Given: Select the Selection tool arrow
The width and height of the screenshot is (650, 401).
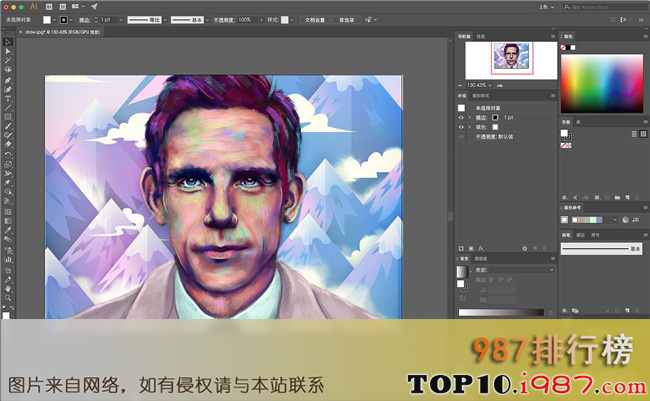Looking at the screenshot, I should 8,42.
